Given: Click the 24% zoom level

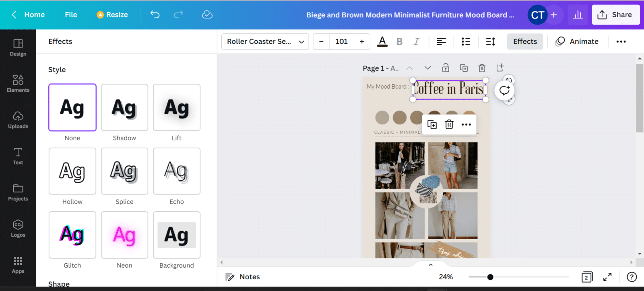Looking at the screenshot, I should point(446,277).
